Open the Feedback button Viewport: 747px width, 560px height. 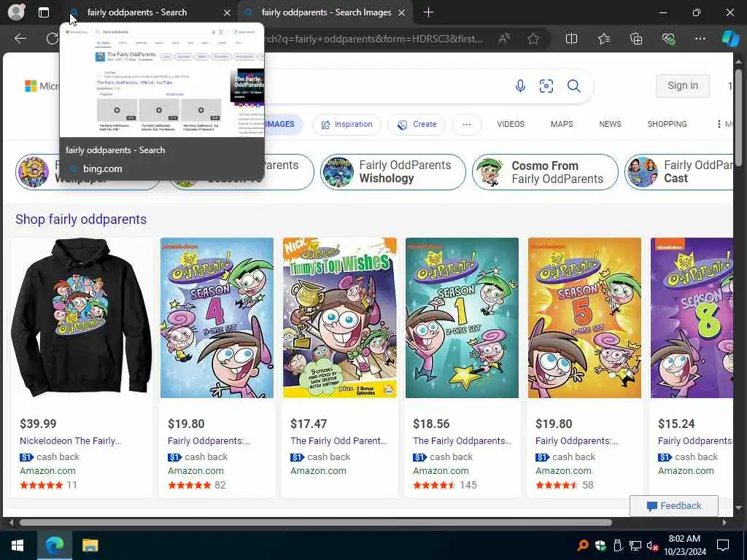tap(673, 506)
